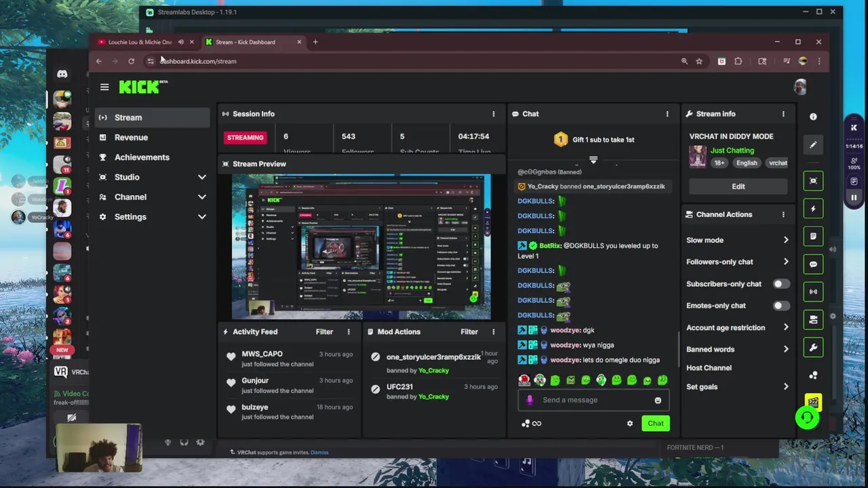Click the browser address bar URL
This screenshot has height=488, width=868.
(x=198, y=61)
